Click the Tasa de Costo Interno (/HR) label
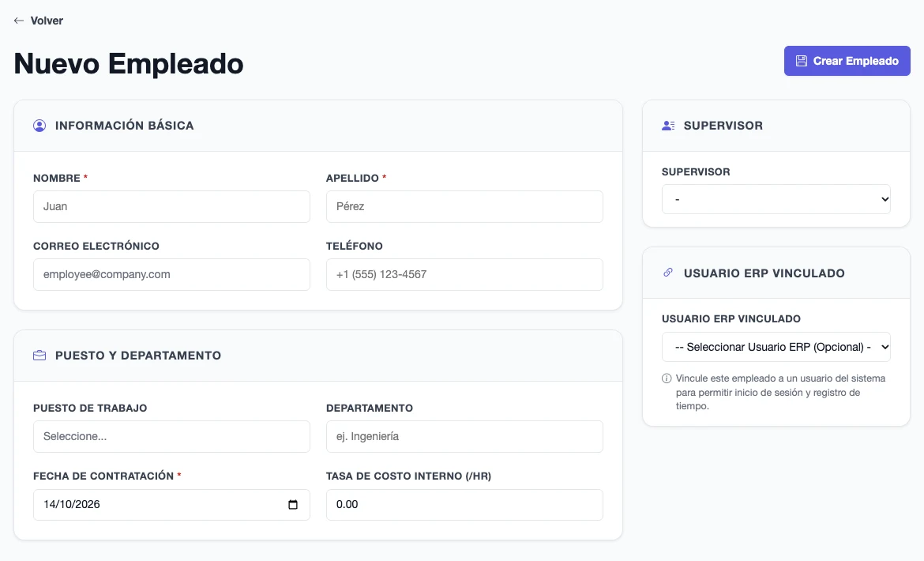Viewport: 924px width, 561px height. (x=408, y=476)
